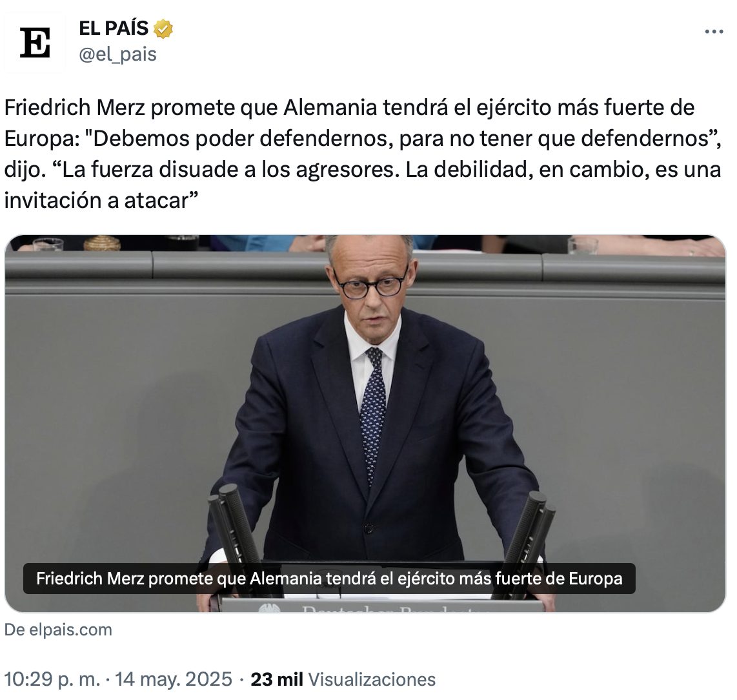Screen dimensions: 737x700
Task: Select the tweet text starting 'Friedrich Merz promete'
Action: 363,154
